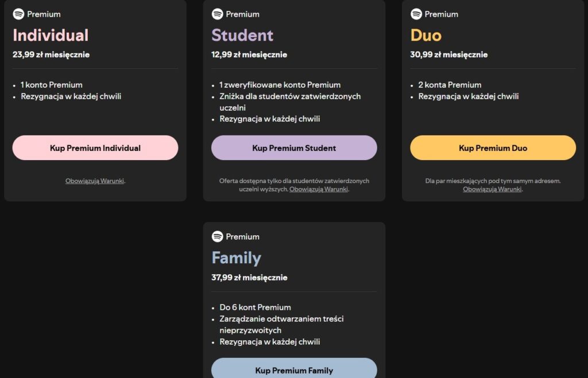Screen dimensions: 588x378
Task: Click the Student plan heading
Action: point(242,35)
